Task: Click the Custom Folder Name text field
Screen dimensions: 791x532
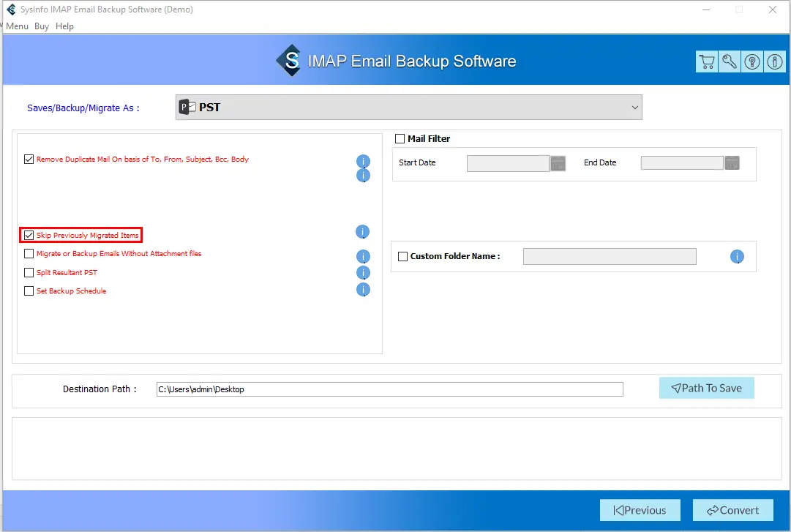Action: click(x=610, y=257)
